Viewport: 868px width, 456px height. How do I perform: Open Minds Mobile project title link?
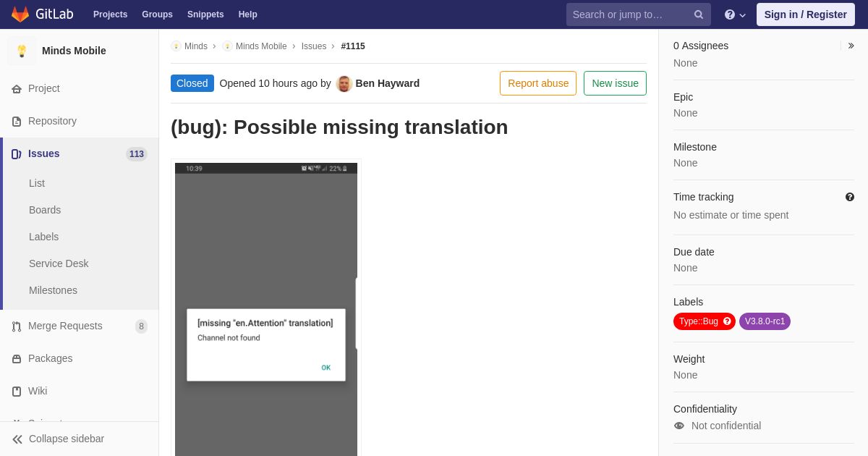[x=74, y=51]
